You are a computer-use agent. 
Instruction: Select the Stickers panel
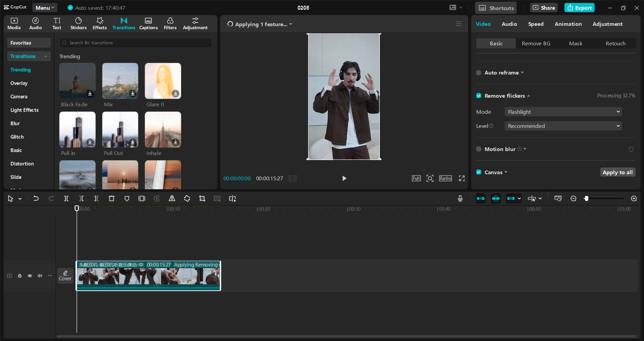click(78, 23)
